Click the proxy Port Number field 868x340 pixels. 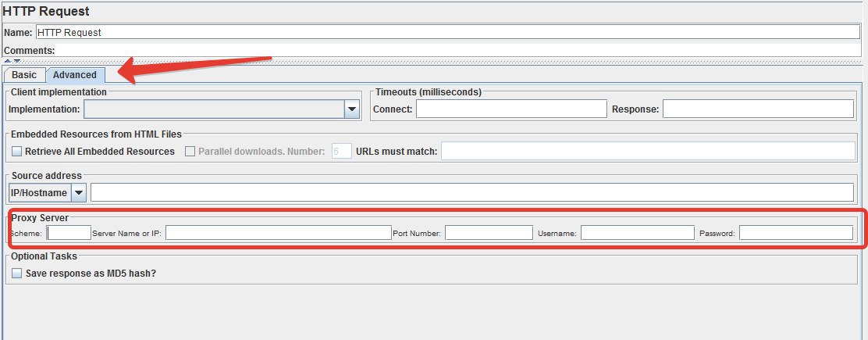pyautogui.click(x=489, y=233)
